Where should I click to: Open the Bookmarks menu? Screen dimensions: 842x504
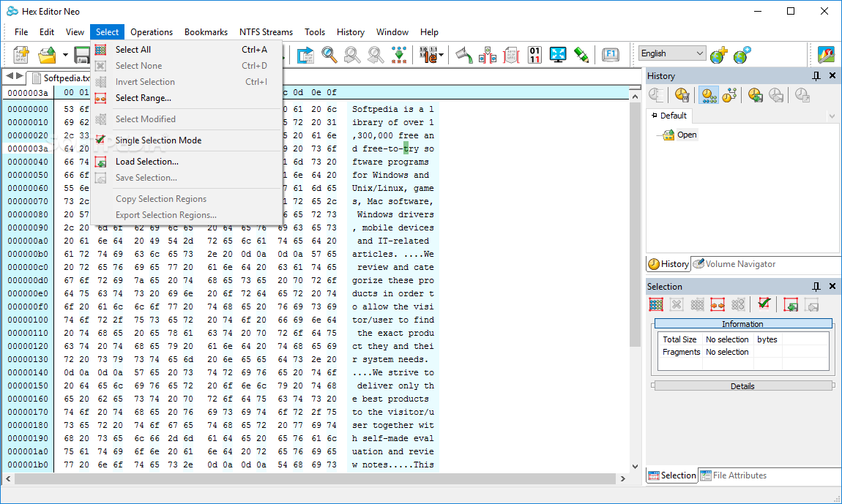click(206, 32)
